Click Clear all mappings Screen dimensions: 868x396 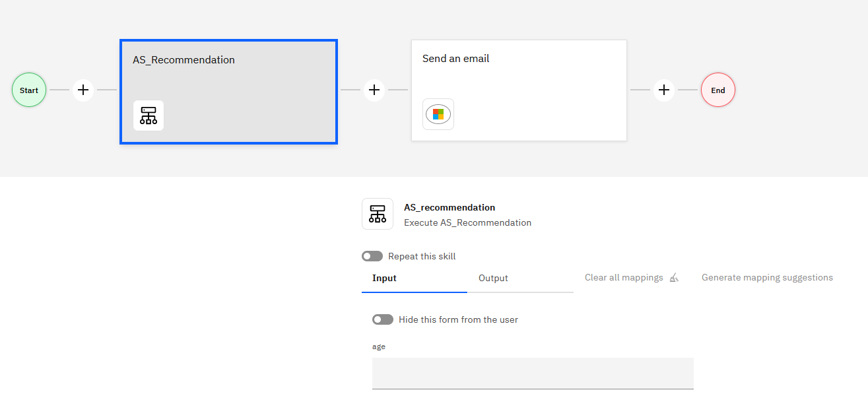point(632,278)
